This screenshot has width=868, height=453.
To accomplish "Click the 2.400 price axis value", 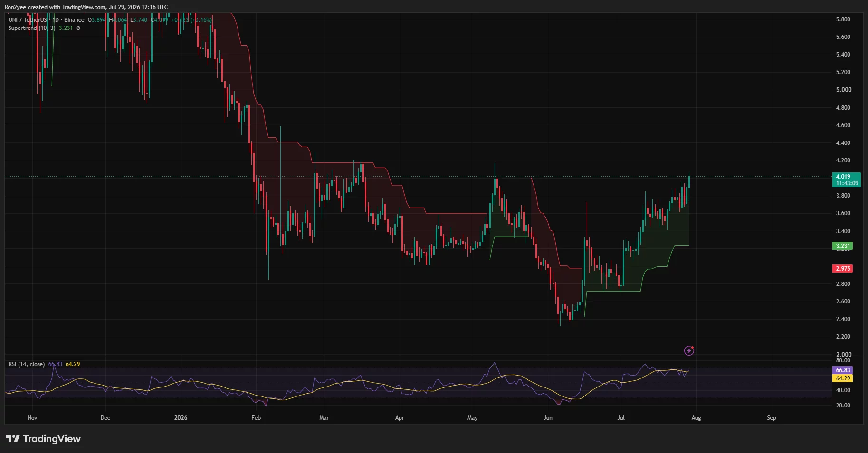I will coord(843,319).
